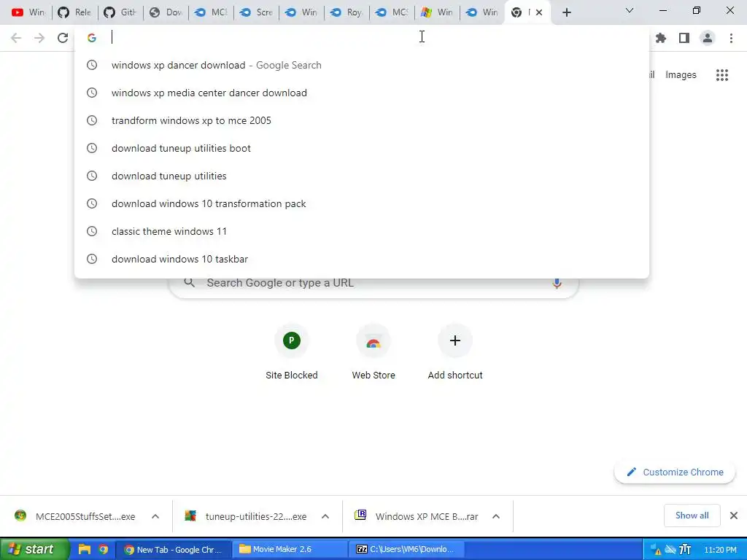Start voice search with the microphone icon

click(557, 283)
